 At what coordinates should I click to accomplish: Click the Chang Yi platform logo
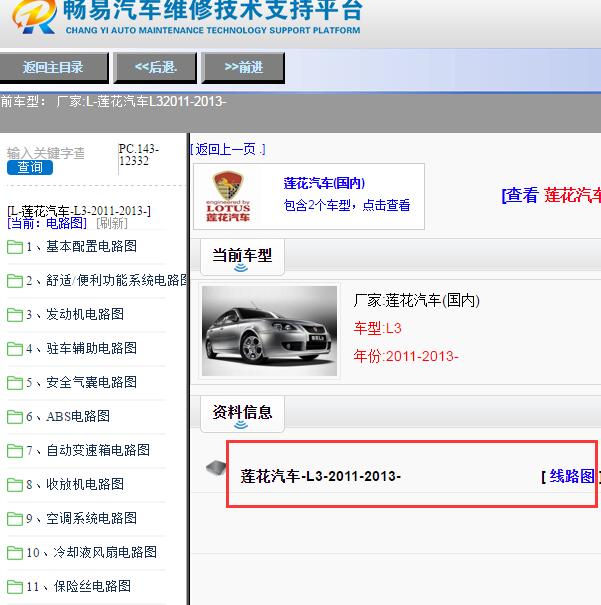(34, 16)
